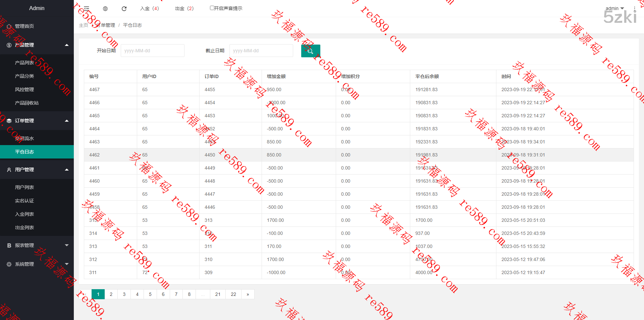Go to page 22 of results
644x320 pixels.
click(233, 294)
